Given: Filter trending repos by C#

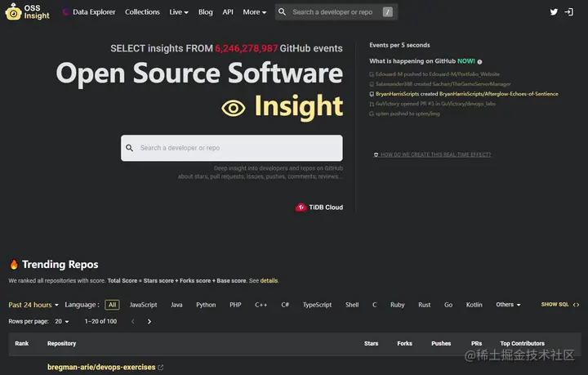Looking at the screenshot, I should pyautogui.click(x=285, y=305).
